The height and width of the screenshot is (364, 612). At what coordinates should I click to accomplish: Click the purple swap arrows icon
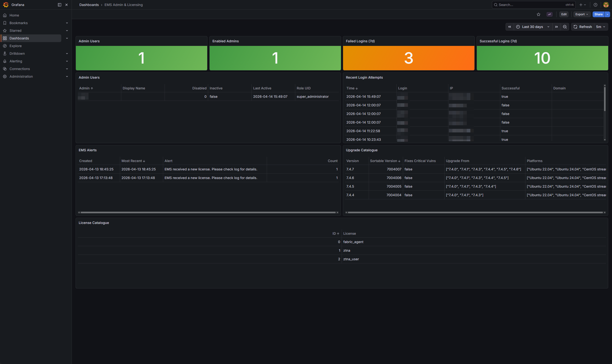point(549,14)
